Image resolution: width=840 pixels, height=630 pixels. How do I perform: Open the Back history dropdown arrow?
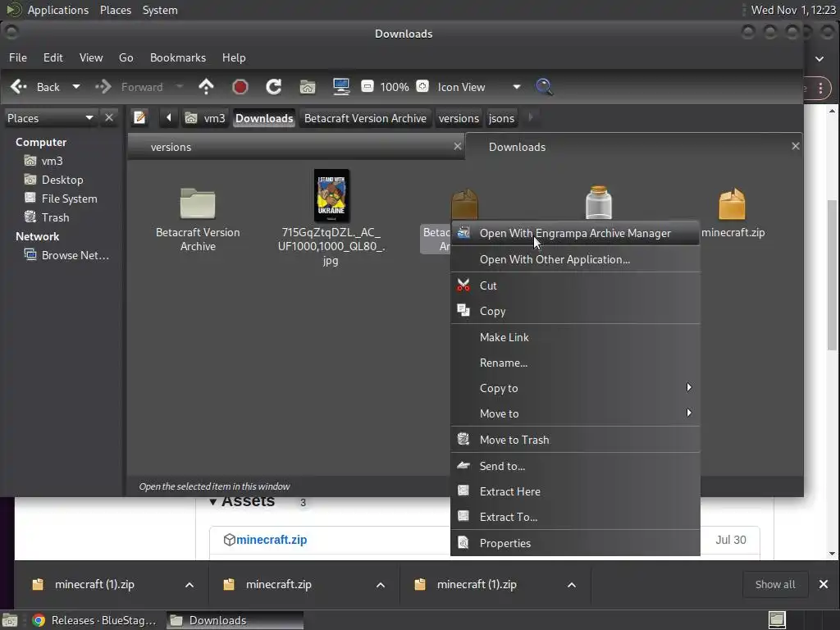(x=76, y=87)
